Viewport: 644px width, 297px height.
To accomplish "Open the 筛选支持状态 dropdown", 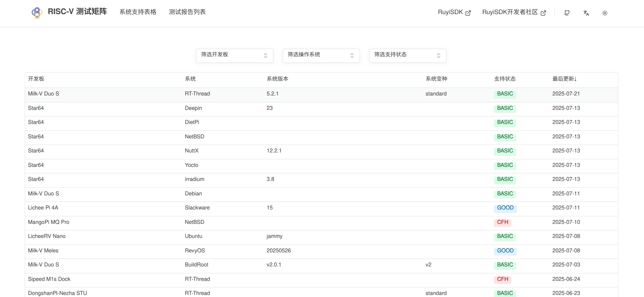I will point(408,56).
